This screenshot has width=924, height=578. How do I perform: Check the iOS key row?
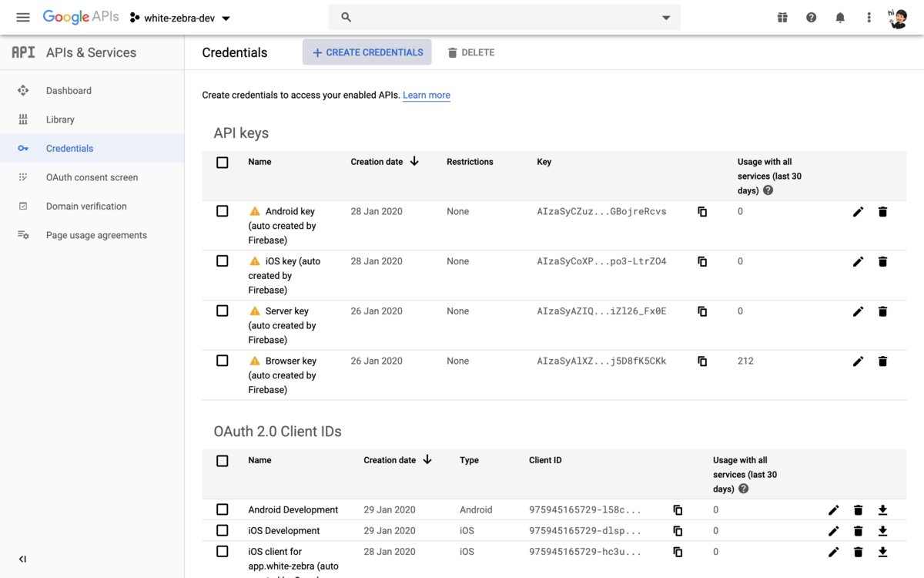tap(223, 261)
